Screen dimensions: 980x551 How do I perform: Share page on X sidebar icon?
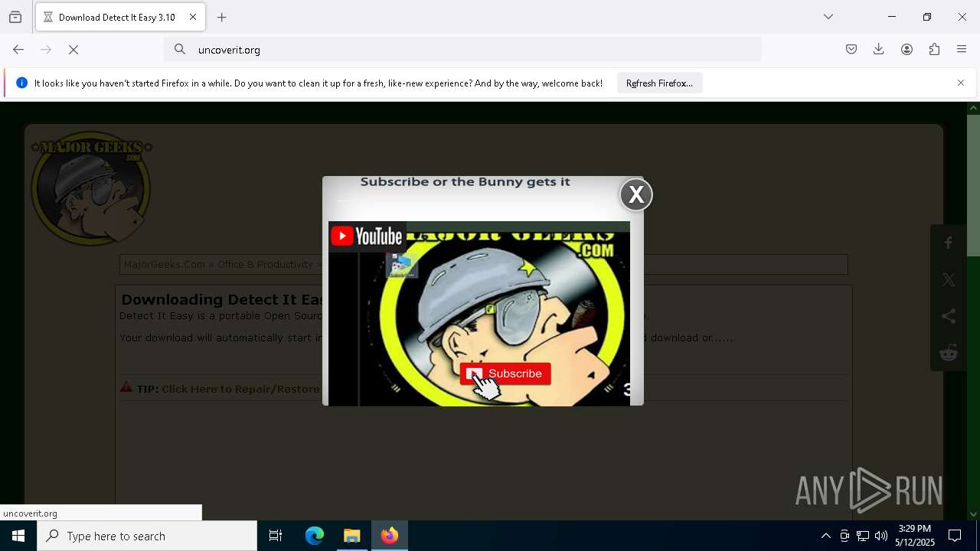(x=949, y=280)
